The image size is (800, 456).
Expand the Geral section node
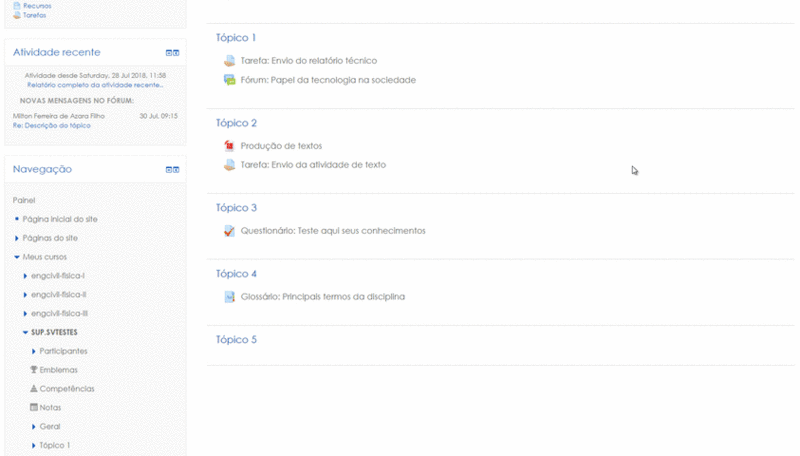34,426
